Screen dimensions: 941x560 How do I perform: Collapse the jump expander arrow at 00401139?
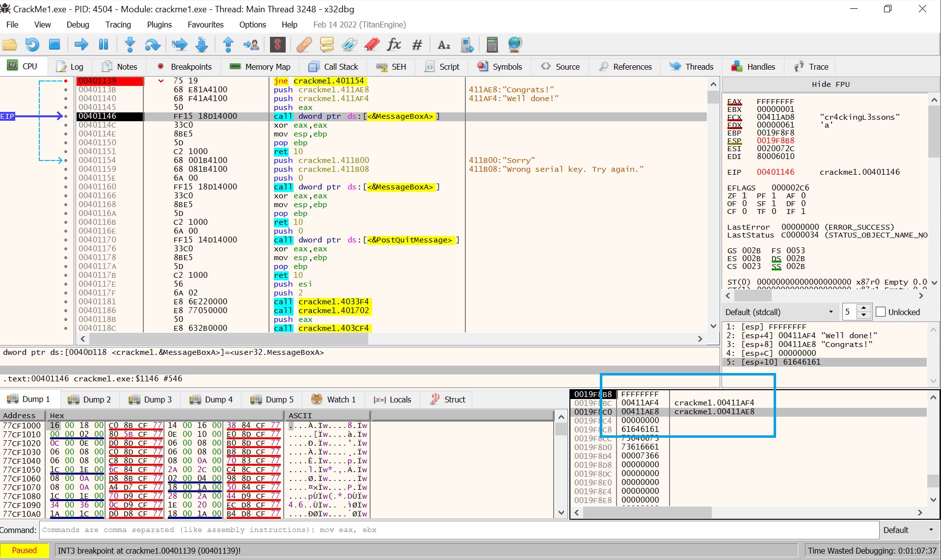[x=161, y=80]
